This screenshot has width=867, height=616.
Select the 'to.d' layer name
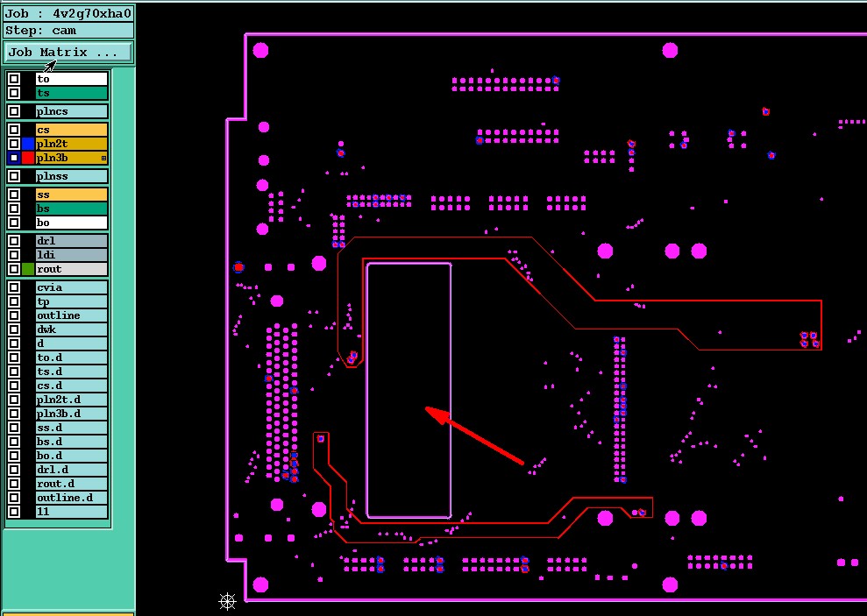pos(71,358)
